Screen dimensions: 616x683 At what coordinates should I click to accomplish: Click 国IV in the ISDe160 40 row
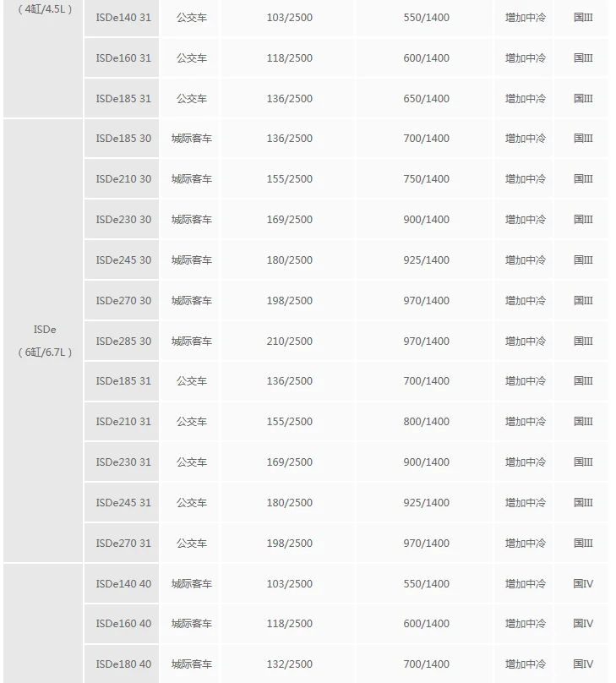coord(583,624)
